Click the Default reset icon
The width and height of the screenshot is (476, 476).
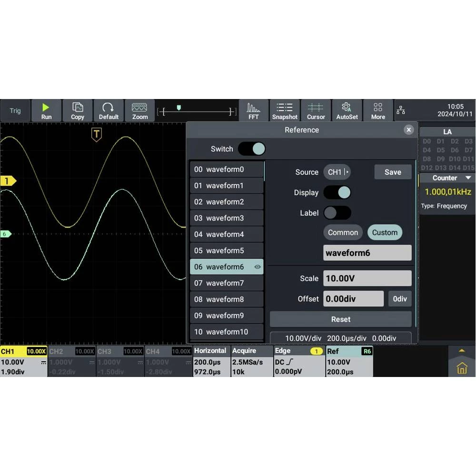[x=109, y=111]
